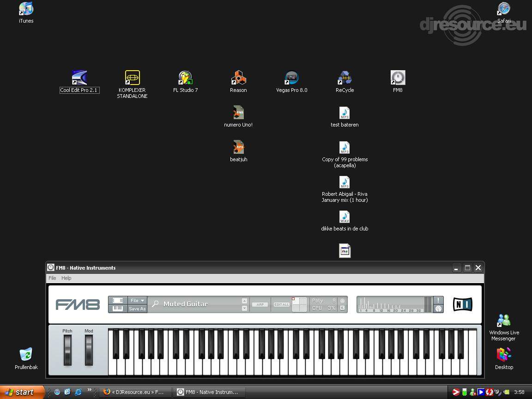This screenshot has width=532, height=399.
Task: Click the NI logo in FM8
Action: coord(462,304)
